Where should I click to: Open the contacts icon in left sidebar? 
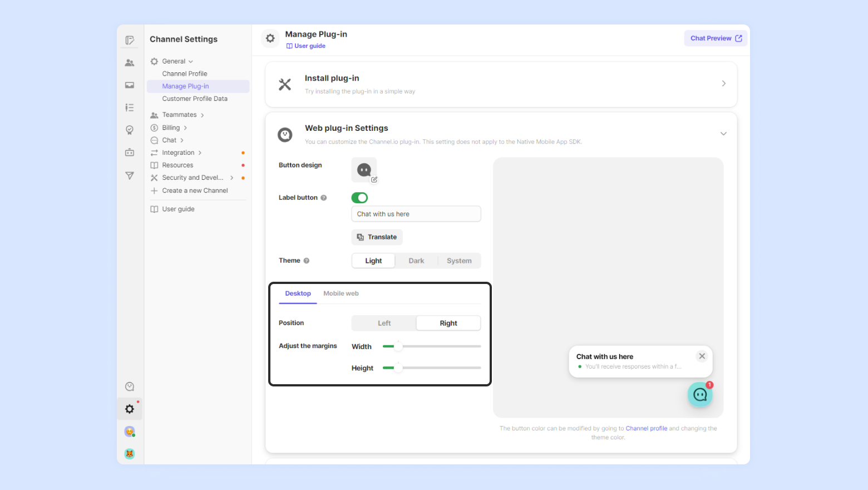tap(130, 63)
